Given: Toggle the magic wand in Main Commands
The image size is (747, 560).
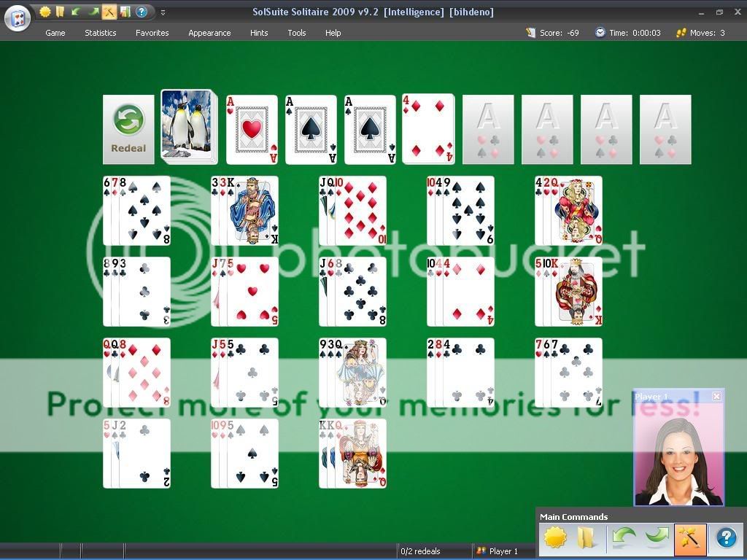Looking at the screenshot, I should (690, 540).
